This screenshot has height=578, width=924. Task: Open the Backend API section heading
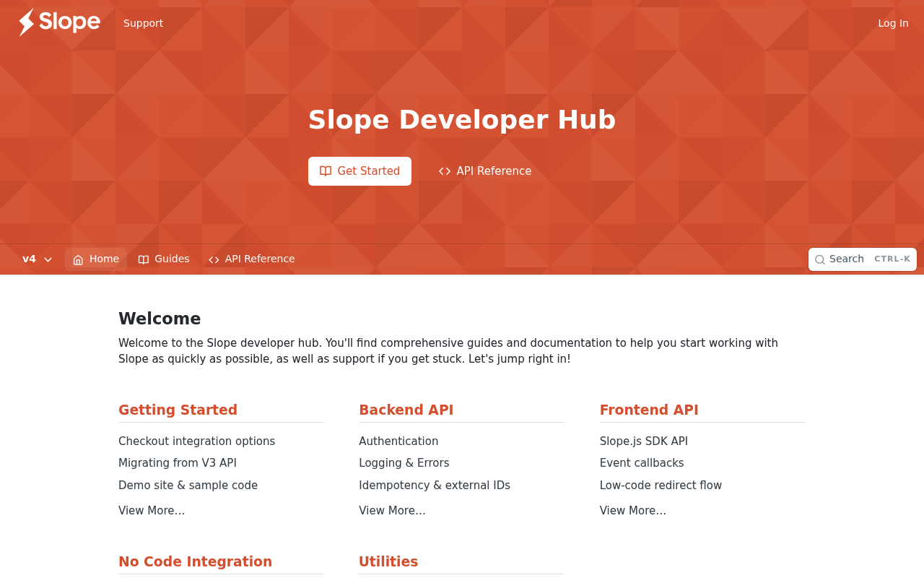pyautogui.click(x=406, y=410)
